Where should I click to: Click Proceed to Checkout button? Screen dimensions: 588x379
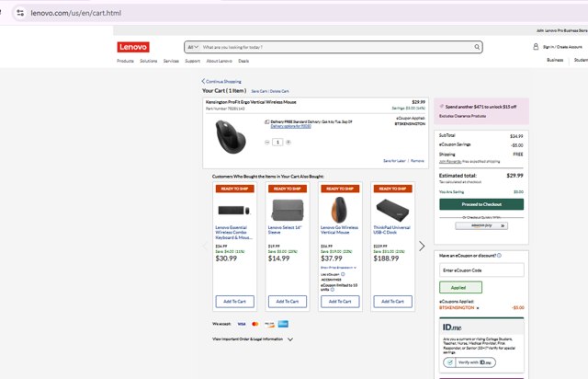coord(481,204)
